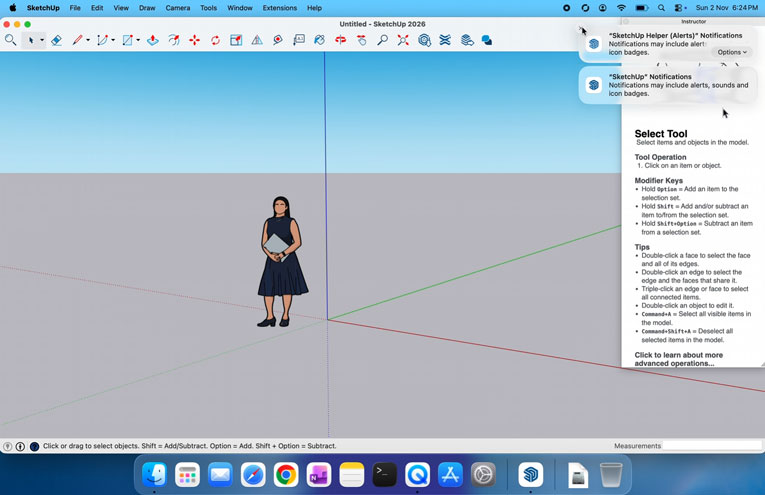Select the woman figure in the model
Viewport: 765px width, 495px height.
coord(282,262)
